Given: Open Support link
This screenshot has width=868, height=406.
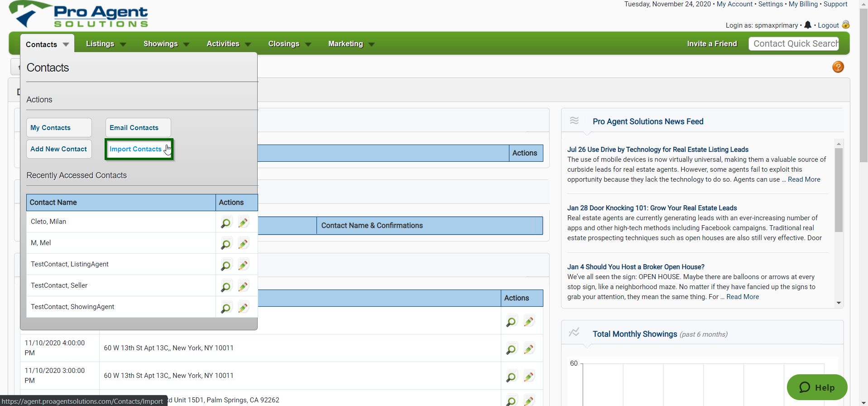Looking at the screenshot, I should (835, 4).
